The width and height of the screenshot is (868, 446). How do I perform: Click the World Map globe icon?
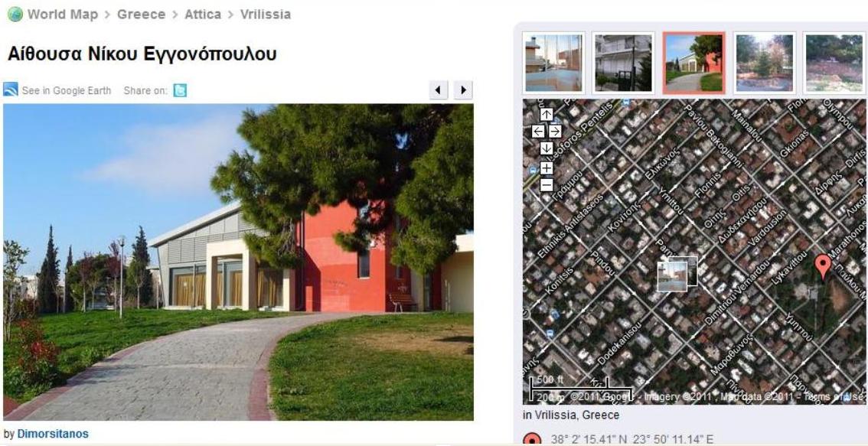point(15,15)
